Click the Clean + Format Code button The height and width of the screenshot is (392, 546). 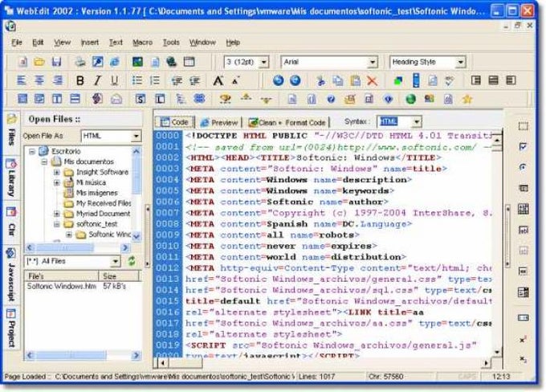287,122
